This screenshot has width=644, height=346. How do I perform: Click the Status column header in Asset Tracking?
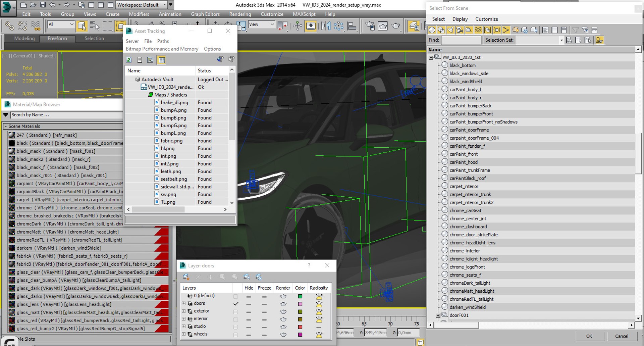[212, 70]
